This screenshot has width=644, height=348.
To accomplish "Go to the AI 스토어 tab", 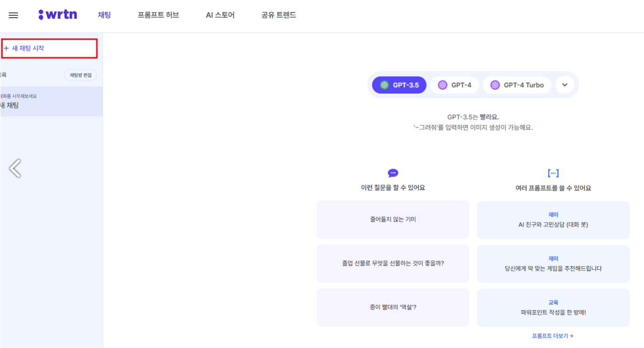I will click(220, 15).
